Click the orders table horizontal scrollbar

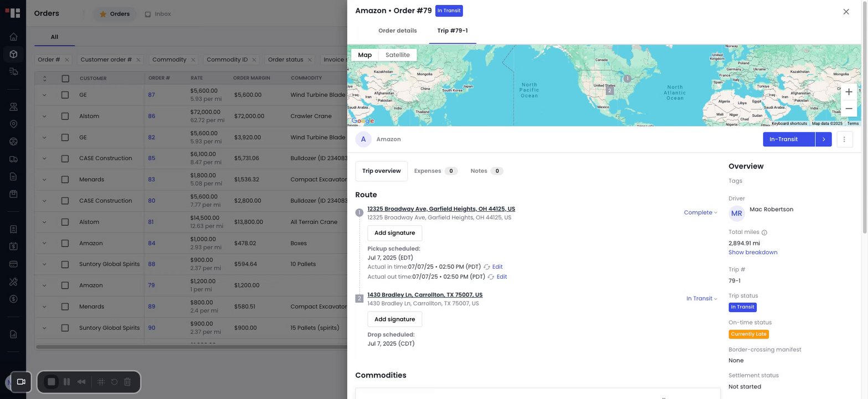[191, 347]
